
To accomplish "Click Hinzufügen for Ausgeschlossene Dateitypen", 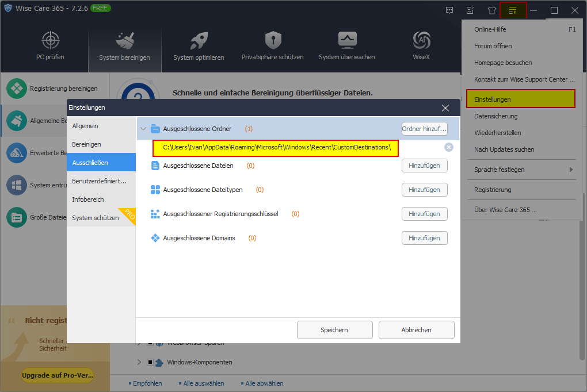I will click(425, 190).
